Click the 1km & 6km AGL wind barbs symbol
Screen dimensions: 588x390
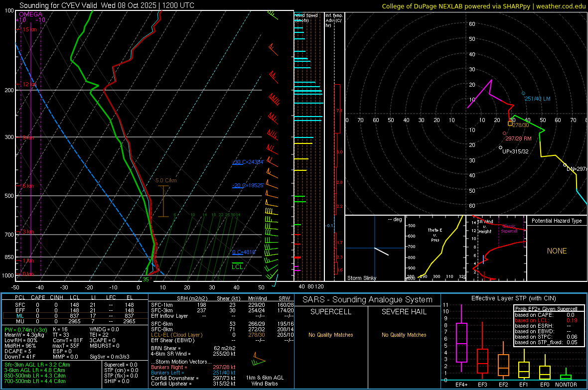259,359
